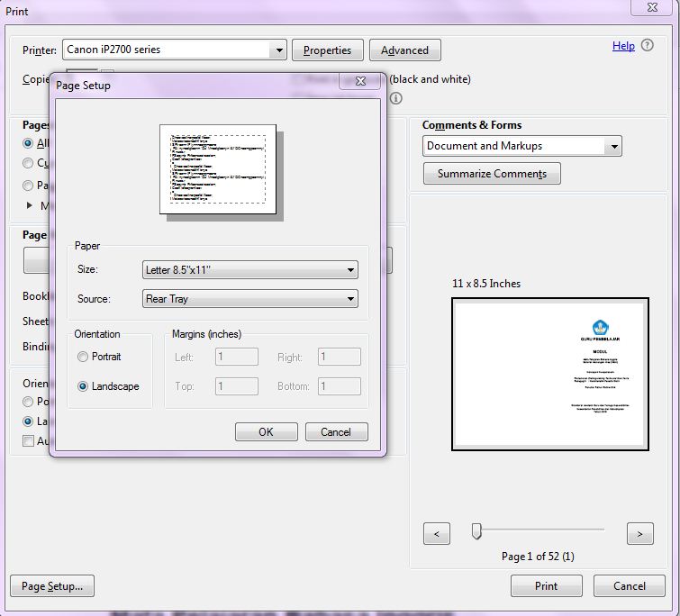Click the 'Page 1 of 52 (1)' text
This screenshot has width=680, height=616.
tap(538, 557)
